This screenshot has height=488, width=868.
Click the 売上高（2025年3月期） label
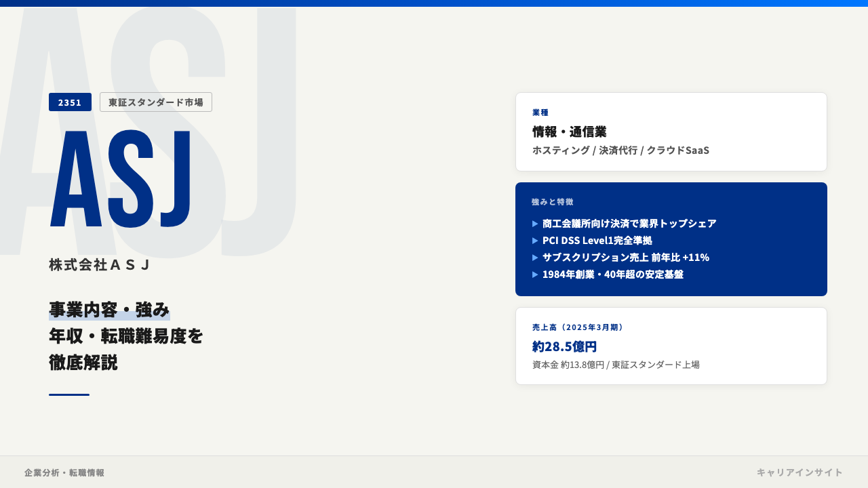coord(578,327)
